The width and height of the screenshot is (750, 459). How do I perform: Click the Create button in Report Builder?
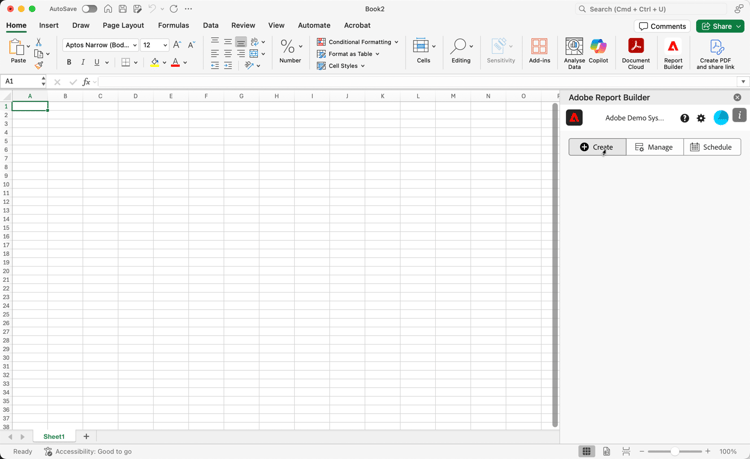[597, 147]
